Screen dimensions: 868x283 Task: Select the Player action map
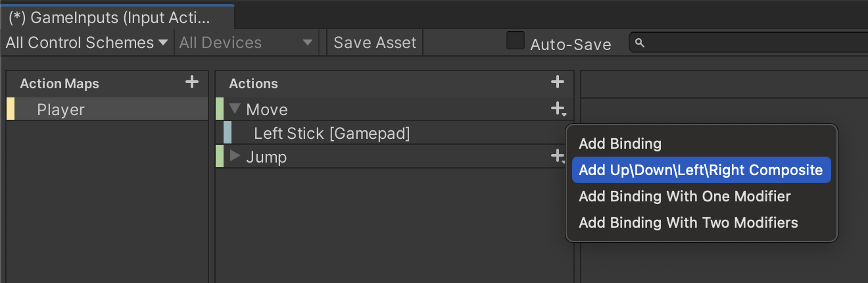60,110
